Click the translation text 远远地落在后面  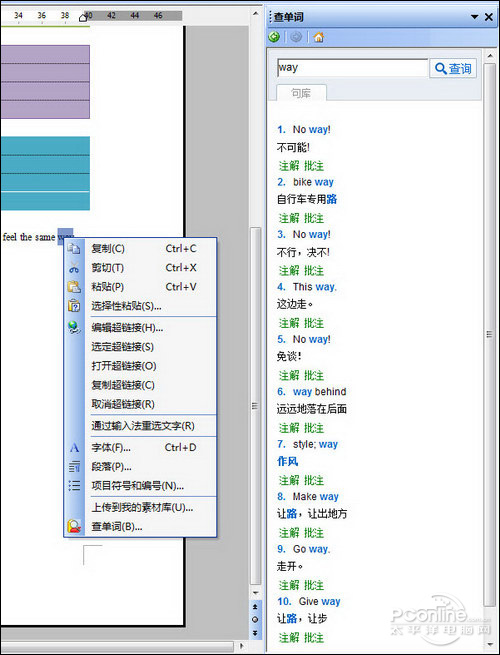point(312,409)
